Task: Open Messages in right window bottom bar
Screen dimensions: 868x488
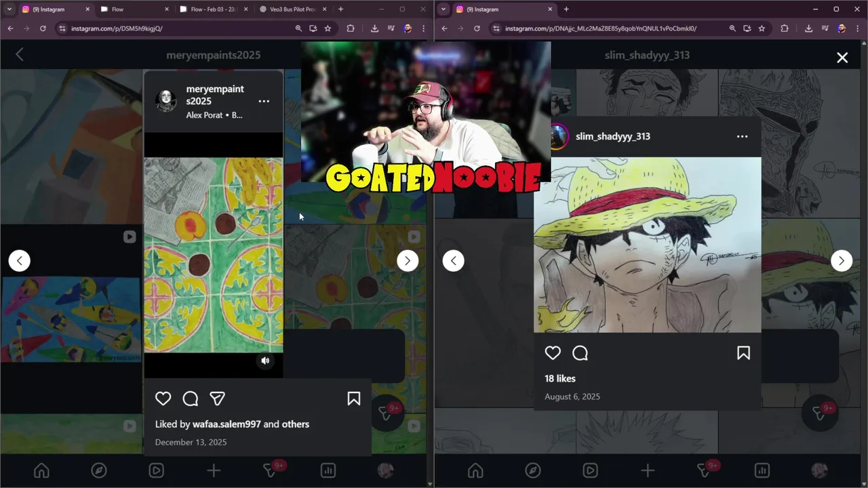Action: pos(705,470)
